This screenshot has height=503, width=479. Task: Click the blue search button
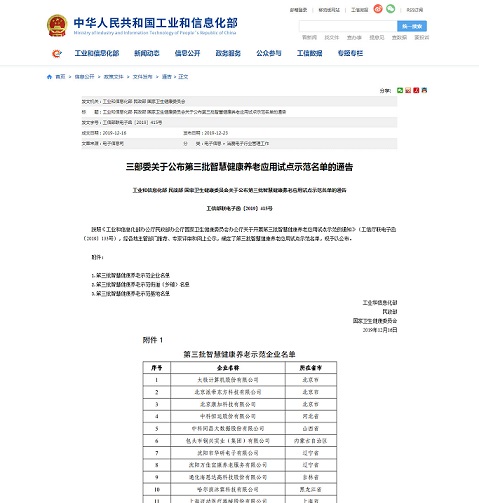click(412, 26)
